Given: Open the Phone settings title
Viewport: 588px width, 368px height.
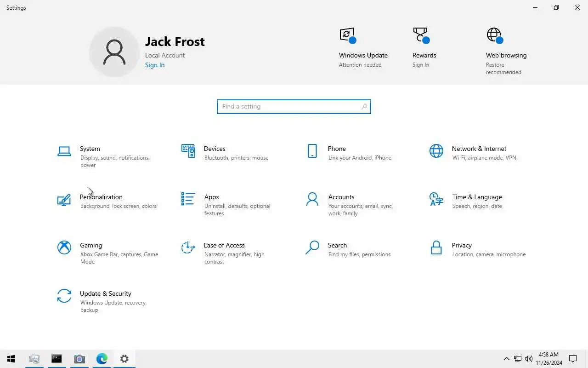Looking at the screenshot, I should 337,149.
